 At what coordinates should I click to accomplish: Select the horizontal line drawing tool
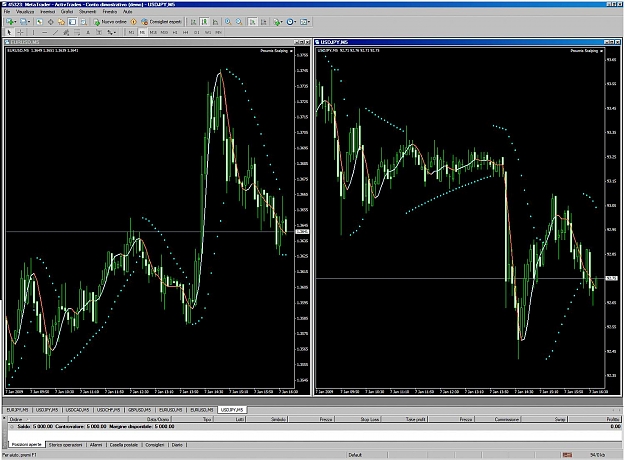(44, 32)
